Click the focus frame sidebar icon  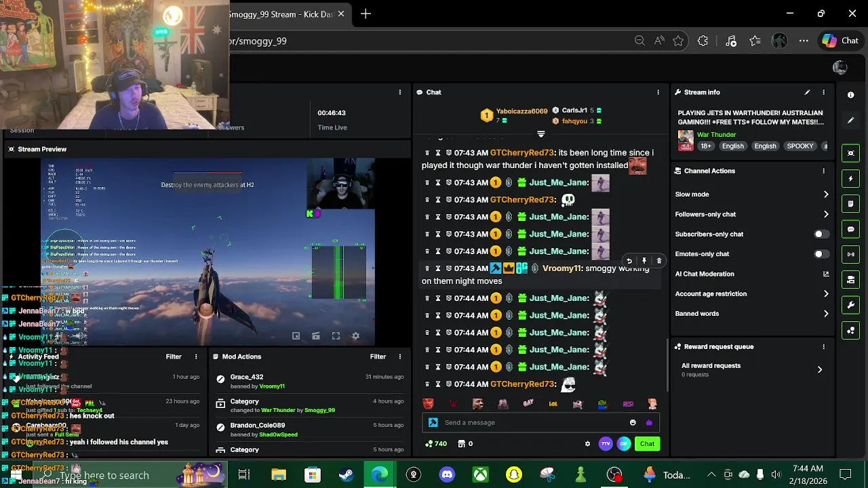850,153
